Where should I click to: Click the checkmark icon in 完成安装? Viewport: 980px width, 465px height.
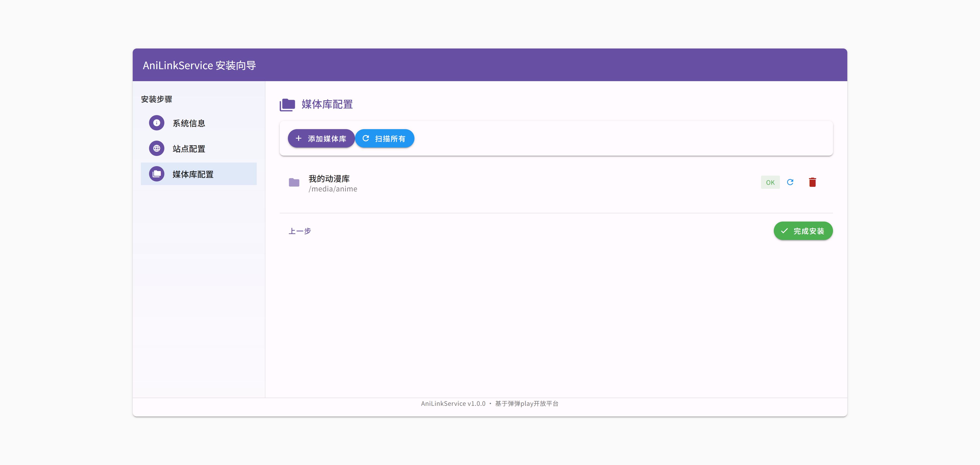click(785, 231)
